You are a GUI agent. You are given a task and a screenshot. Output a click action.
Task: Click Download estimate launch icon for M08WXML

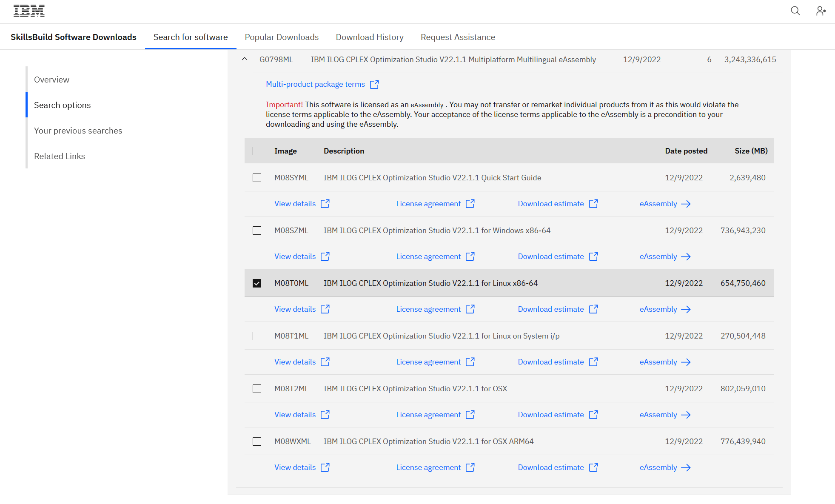pos(593,467)
